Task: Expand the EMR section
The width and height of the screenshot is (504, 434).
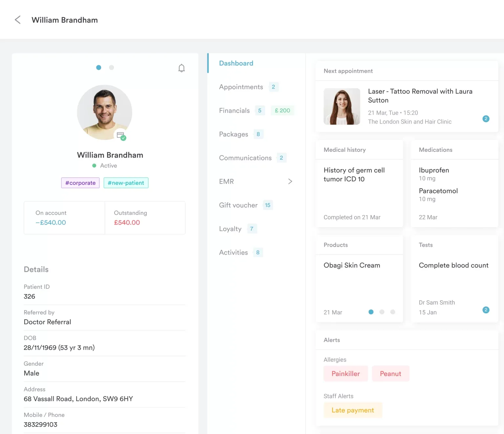Action: coord(290,181)
